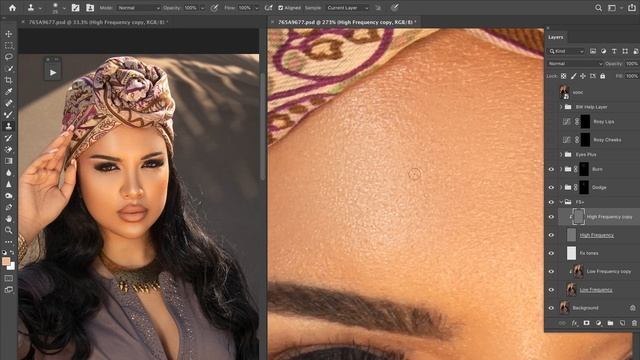The width and height of the screenshot is (640, 360).
Task: Open the clone stamp Mode dropdown
Action: [x=138, y=8]
